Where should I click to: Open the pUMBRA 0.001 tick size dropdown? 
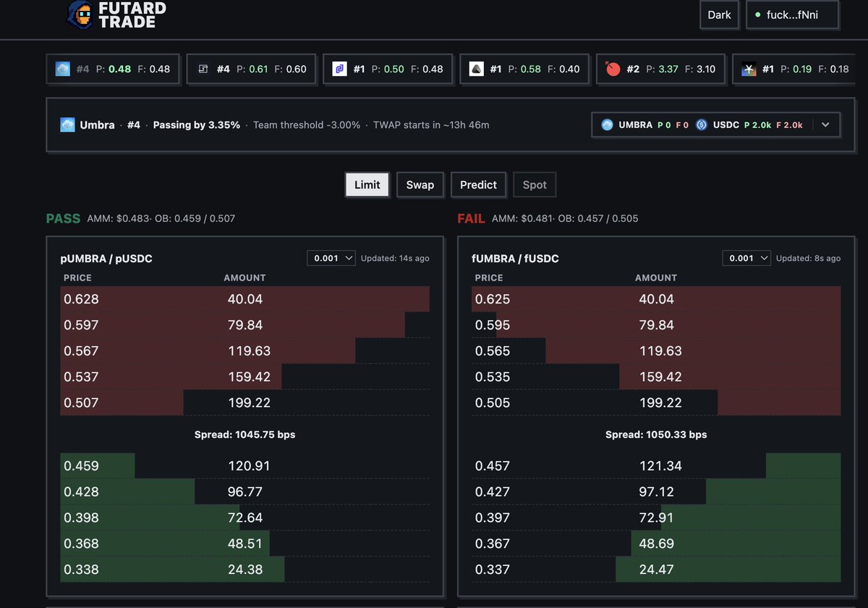coord(331,258)
